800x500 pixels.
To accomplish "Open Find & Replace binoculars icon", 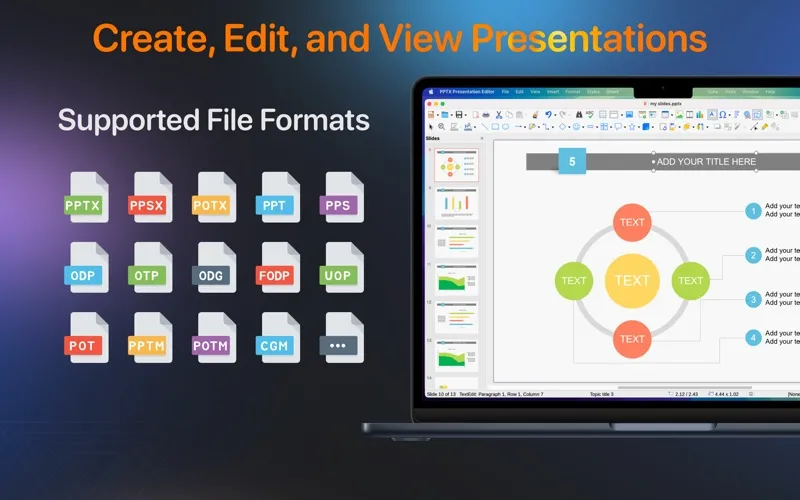I will (x=579, y=115).
